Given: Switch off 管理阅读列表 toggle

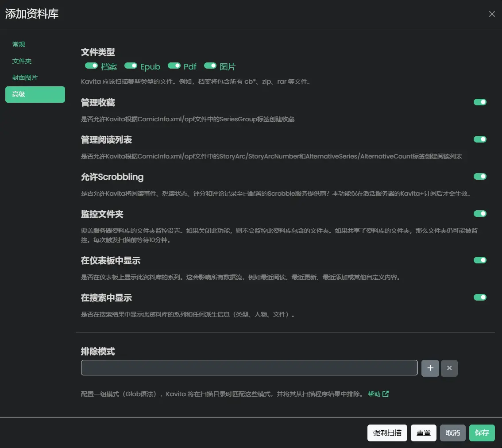Looking at the screenshot, I should [x=480, y=139].
